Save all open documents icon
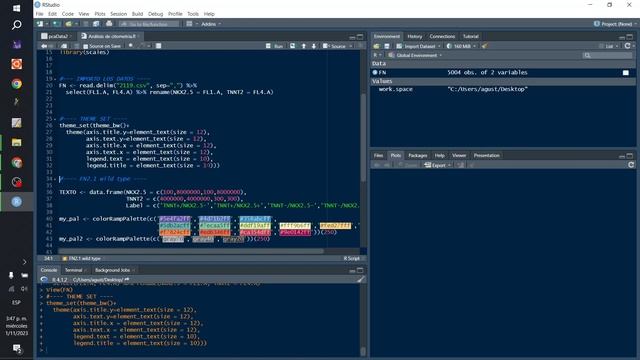This screenshot has height=360, width=640. 96,24
